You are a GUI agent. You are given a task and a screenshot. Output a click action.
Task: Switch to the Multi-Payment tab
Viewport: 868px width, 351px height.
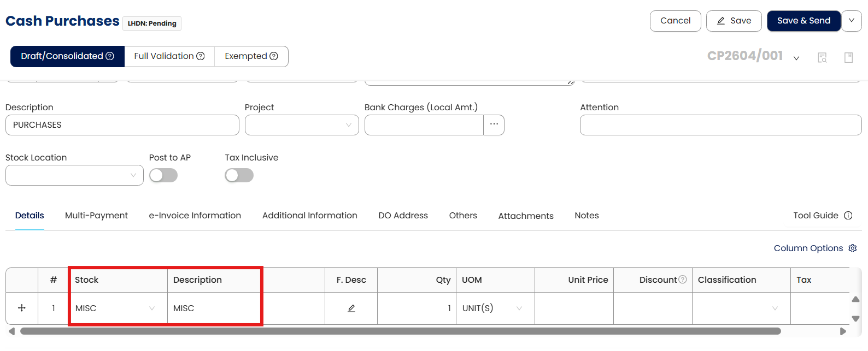pos(96,216)
